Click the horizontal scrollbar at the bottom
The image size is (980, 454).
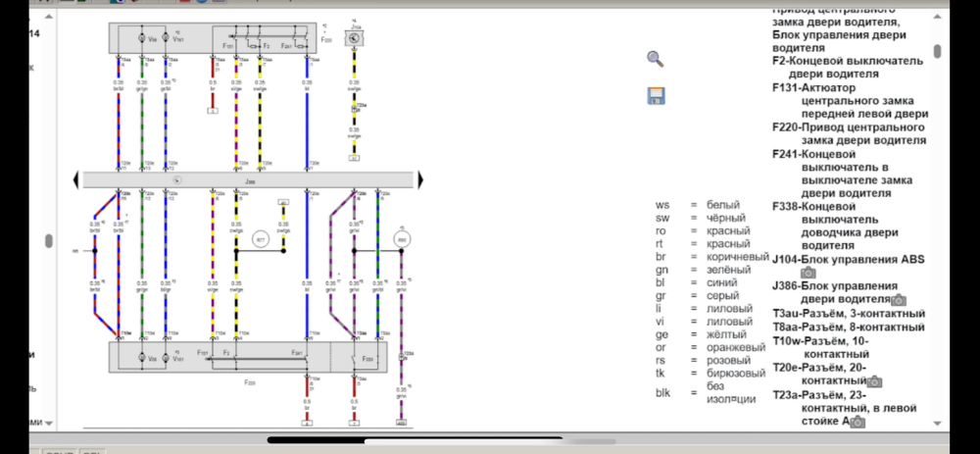click(415, 440)
